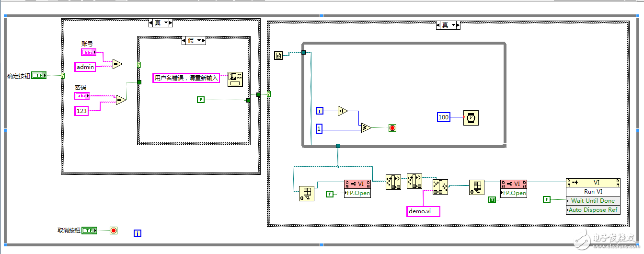Select the increment (+1) function node
This screenshot has width=644, height=254.
(342, 111)
